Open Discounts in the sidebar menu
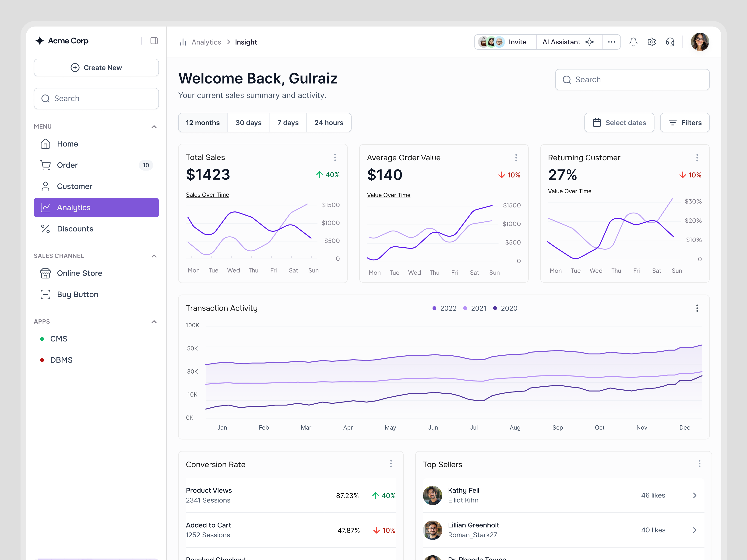The width and height of the screenshot is (747, 560). click(x=75, y=228)
